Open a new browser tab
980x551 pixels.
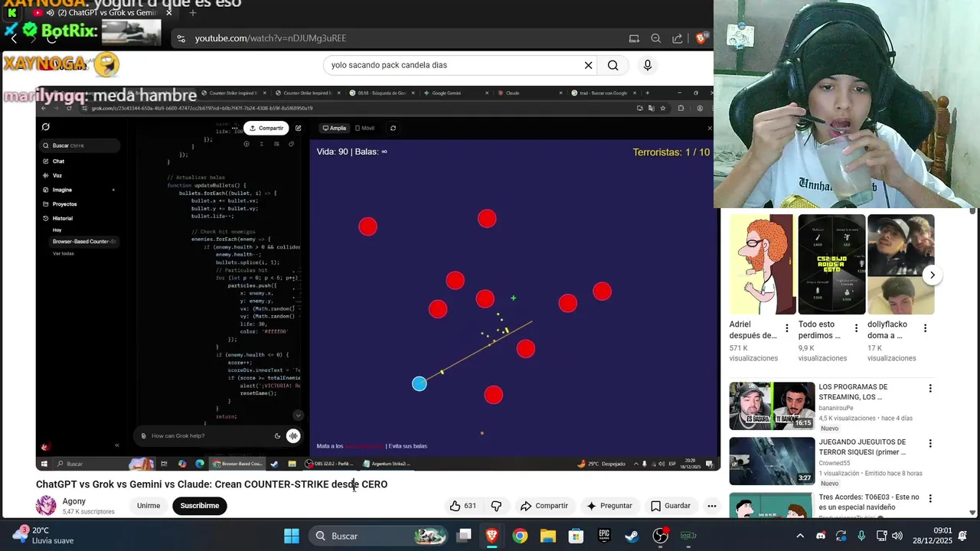tap(193, 12)
